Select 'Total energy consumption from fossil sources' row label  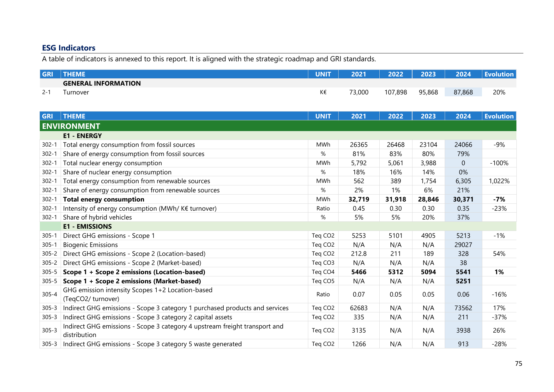(x=129, y=145)
